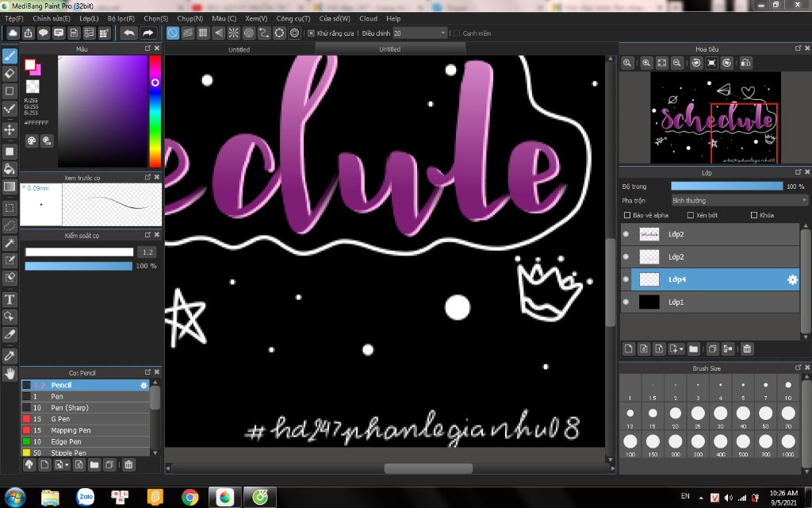812x508 pixels.
Task: Select the Edge Pen brush
Action: (86, 441)
